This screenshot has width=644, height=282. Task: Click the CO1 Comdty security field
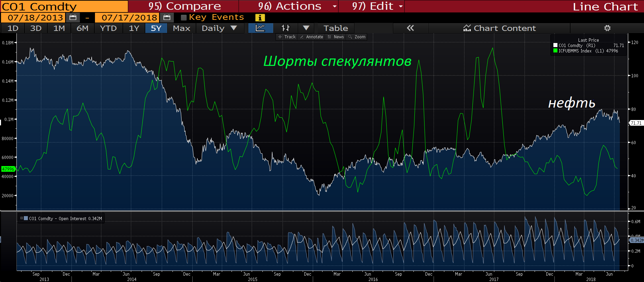(64, 6)
